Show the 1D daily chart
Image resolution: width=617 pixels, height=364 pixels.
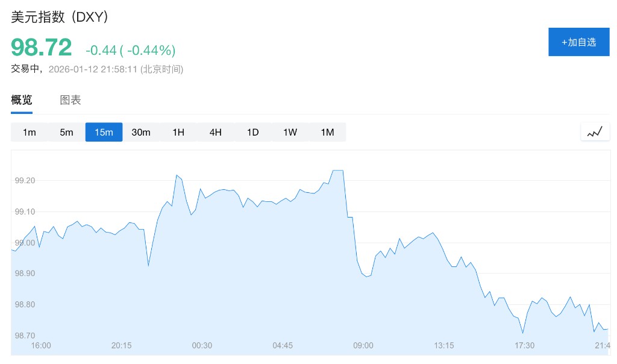(x=253, y=133)
